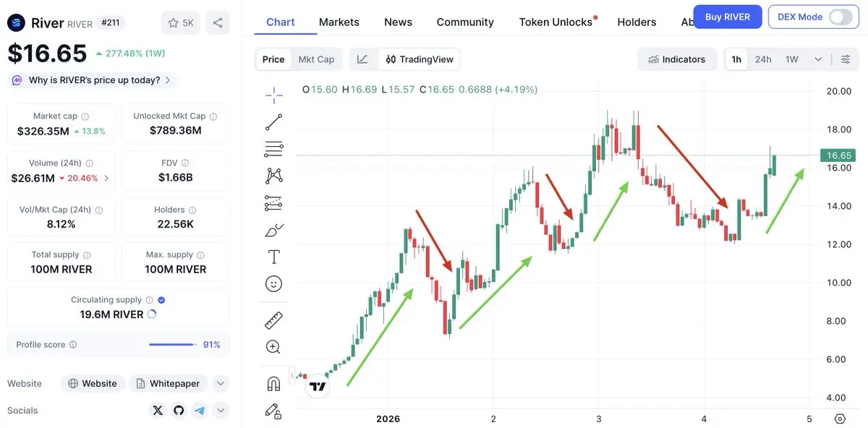This screenshot has height=428, width=868.
Task: Open River's X (Twitter) profile
Action: click(x=158, y=411)
